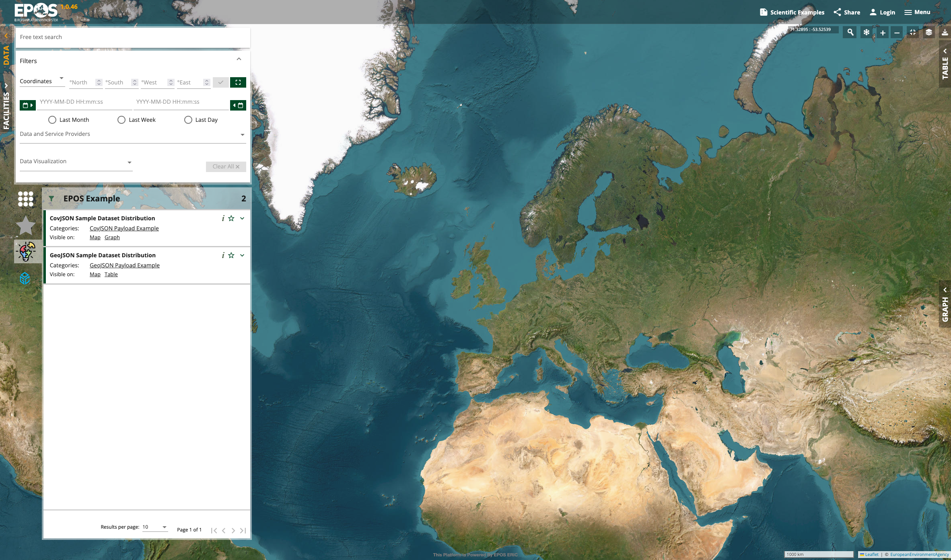The height and width of the screenshot is (560, 951).
Task: Select the map search magnifier tool
Action: pos(850,32)
